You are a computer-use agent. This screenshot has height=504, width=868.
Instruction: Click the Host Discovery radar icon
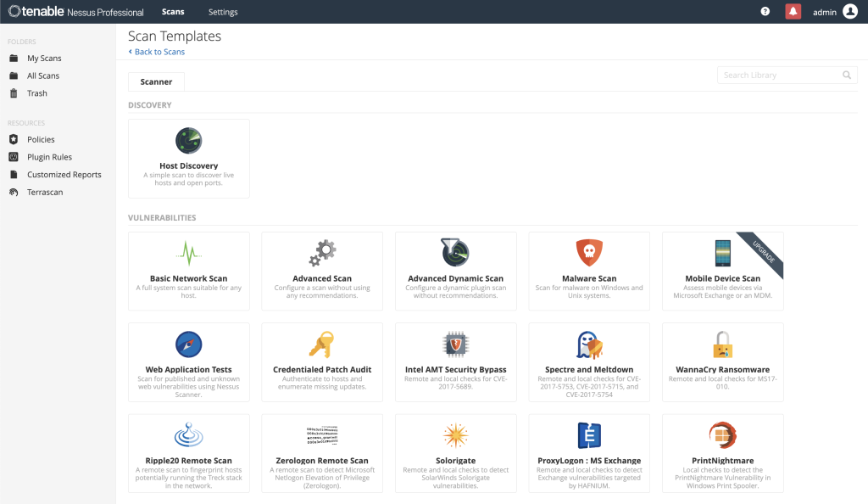[188, 140]
